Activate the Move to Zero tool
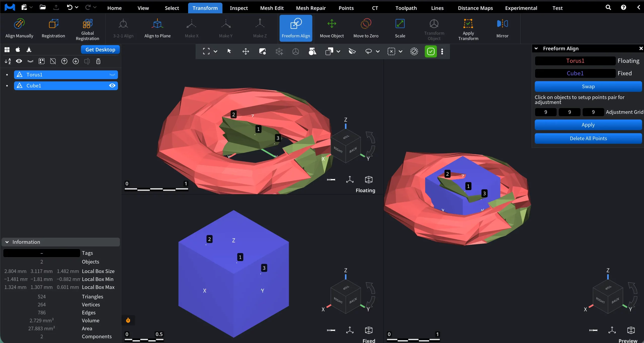The height and width of the screenshot is (343, 644). (x=366, y=28)
